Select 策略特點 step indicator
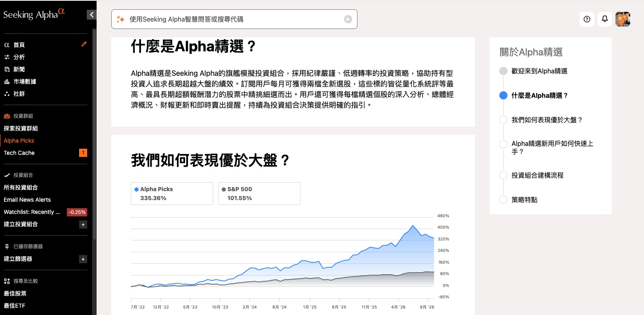Image resolution: width=644 pixels, height=315 pixels. coord(503,200)
